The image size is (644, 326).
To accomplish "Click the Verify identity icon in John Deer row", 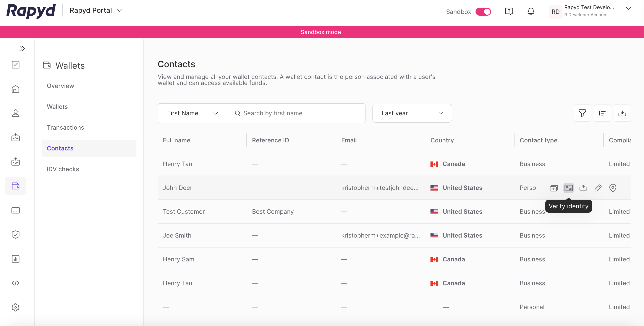I will 568,188.
